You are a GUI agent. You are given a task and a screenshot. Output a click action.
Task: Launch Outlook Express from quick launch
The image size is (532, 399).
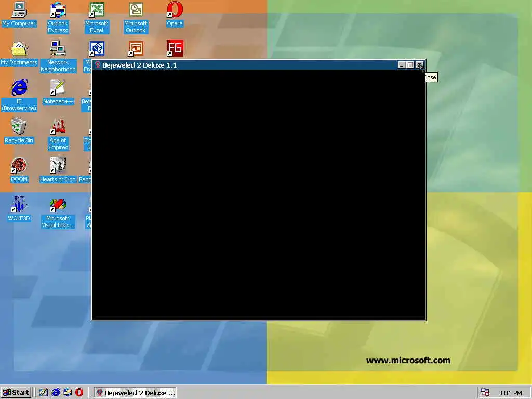point(68,393)
